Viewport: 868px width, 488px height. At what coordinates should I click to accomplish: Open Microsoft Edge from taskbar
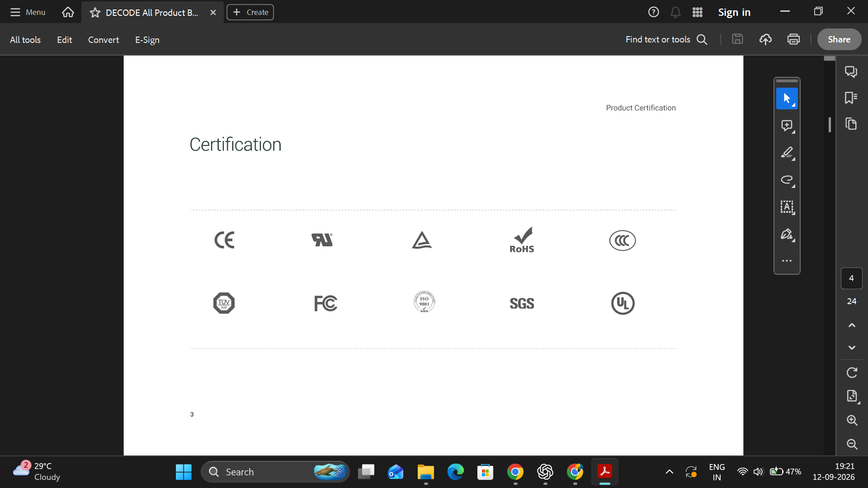(x=455, y=472)
